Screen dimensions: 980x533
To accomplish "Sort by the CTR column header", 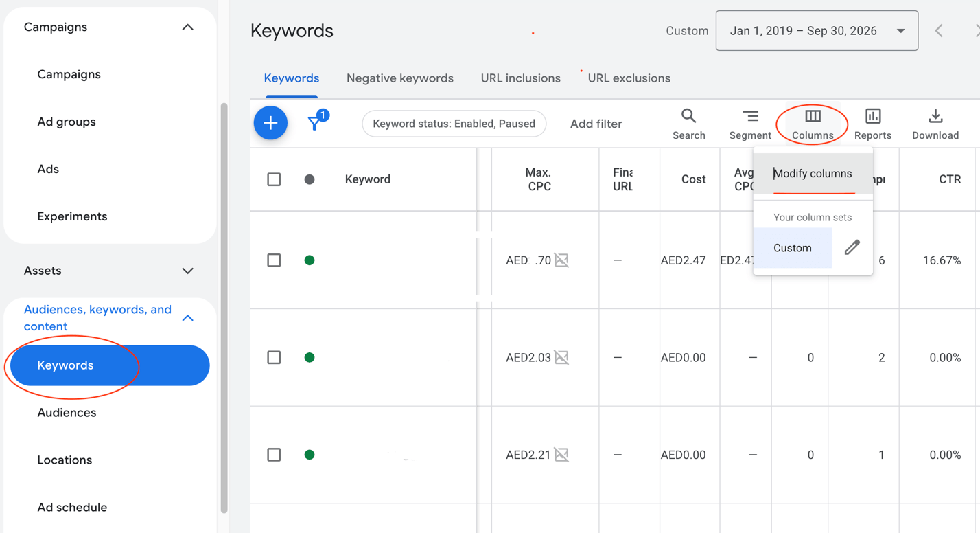I will point(950,179).
